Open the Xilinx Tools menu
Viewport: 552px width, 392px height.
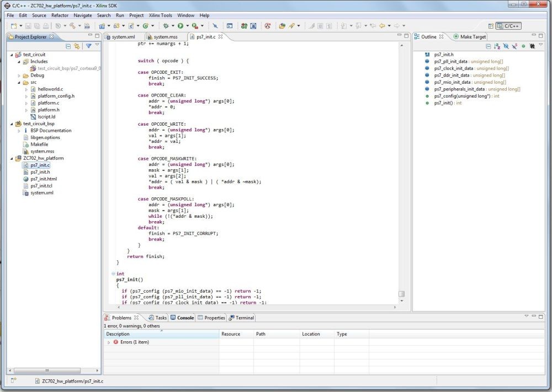160,15
